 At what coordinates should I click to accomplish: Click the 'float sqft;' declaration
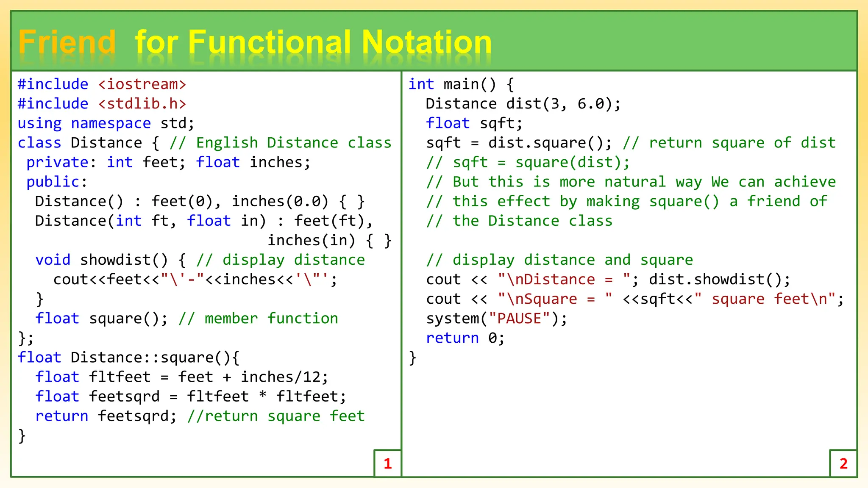click(474, 123)
